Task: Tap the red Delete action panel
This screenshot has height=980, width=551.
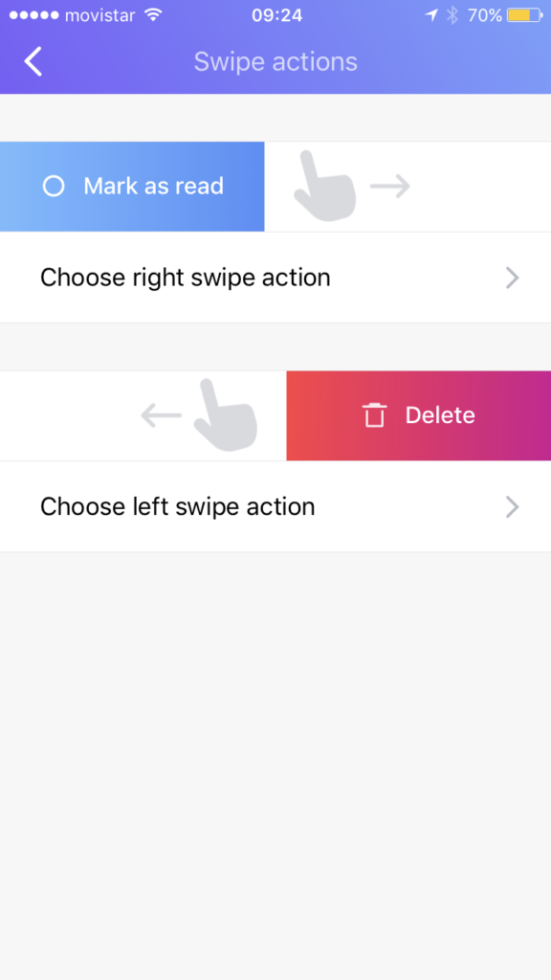Action: [419, 415]
